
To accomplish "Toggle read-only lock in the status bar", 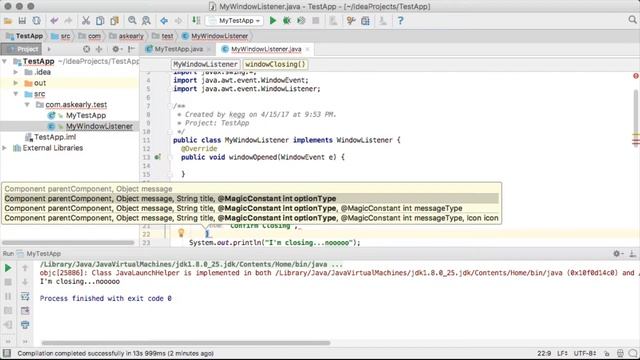I will pos(607,353).
